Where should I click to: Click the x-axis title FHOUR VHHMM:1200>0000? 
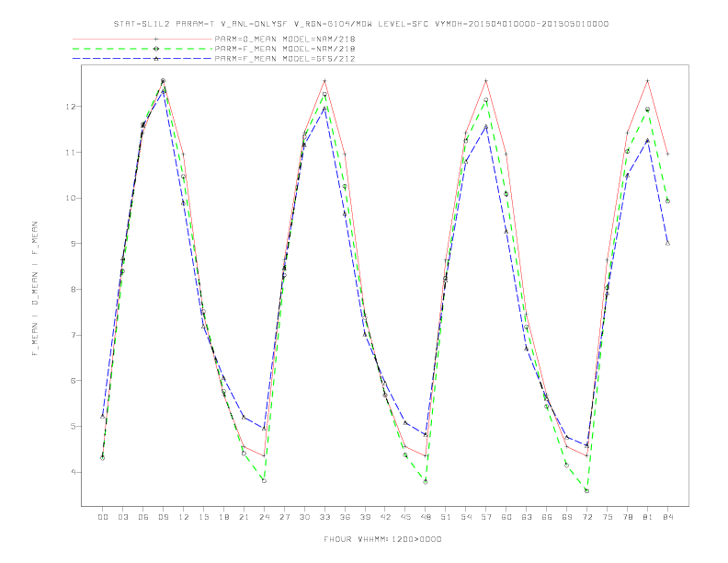coord(382,539)
